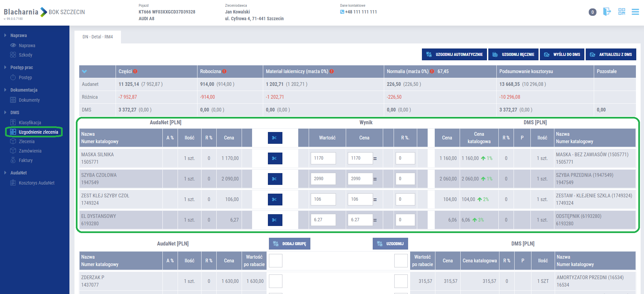Click the notification counter badge showing 0
Viewport: 644px width, 294px height.
(592, 12)
